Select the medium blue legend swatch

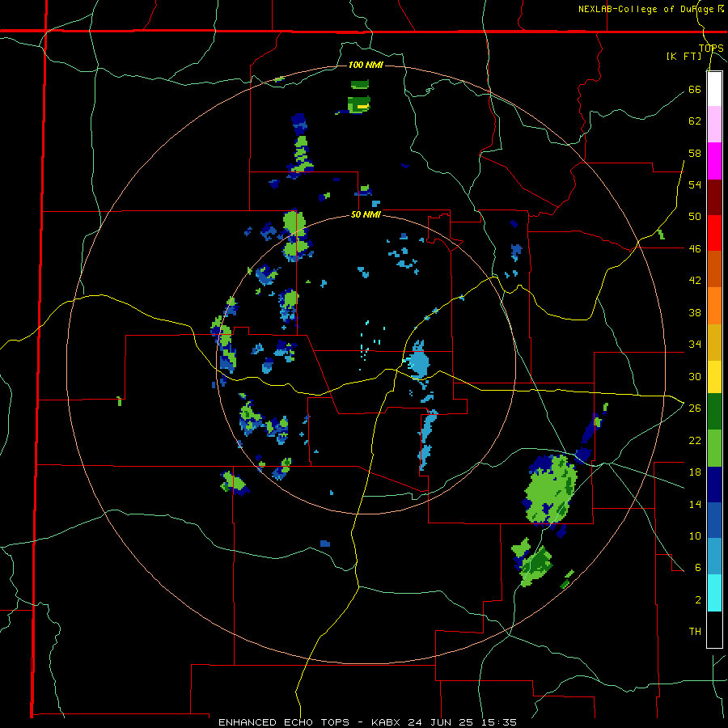(x=714, y=520)
